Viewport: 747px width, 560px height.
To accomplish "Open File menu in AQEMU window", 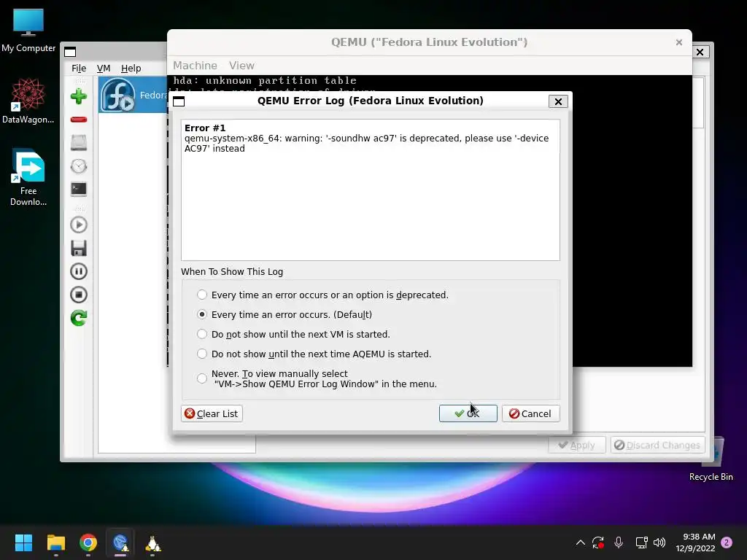I will pos(79,68).
